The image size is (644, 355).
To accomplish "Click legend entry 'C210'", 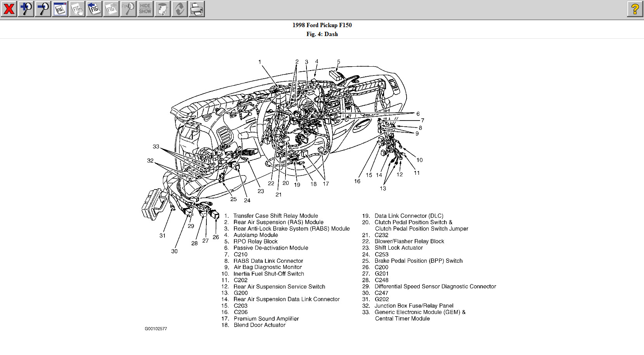I will pyautogui.click(x=241, y=255).
